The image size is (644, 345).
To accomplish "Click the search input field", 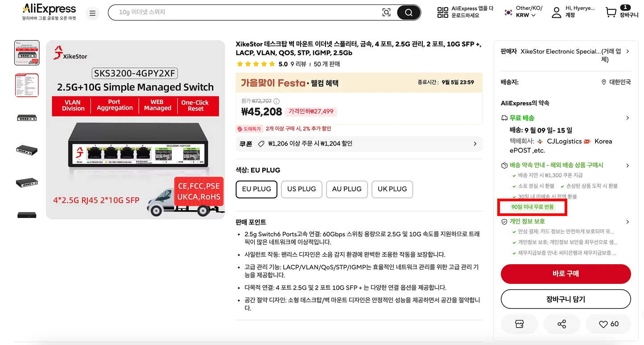I will [x=245, y=12].
